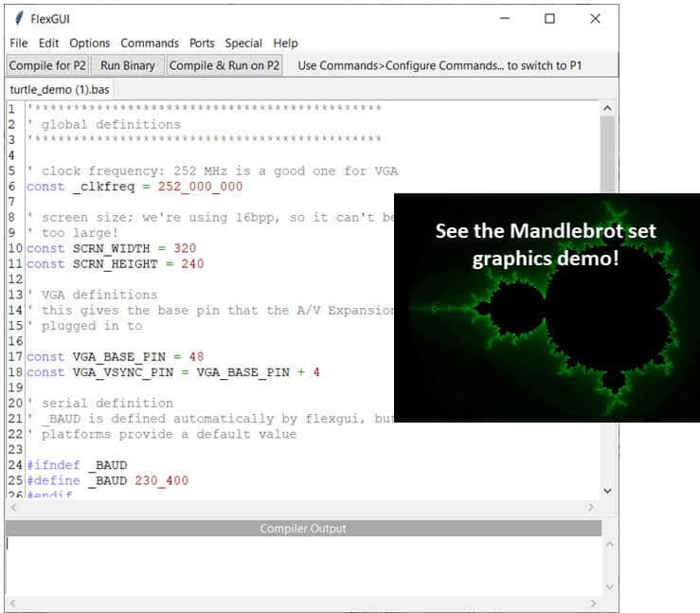Open the Options menu
700x613 pixels.
click(x=90, y=43)
